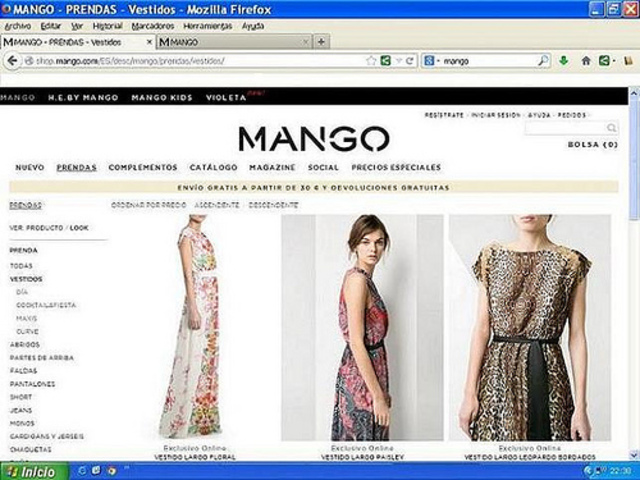
Task: Click the search engine icon in search box
Action: point(429,61)
